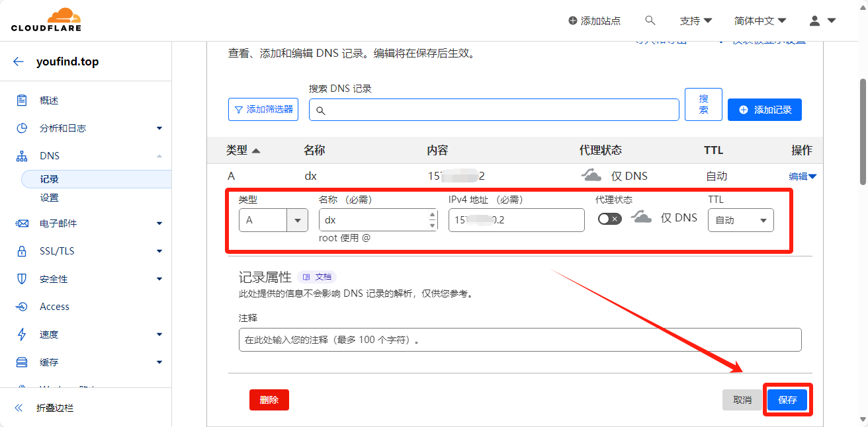Click the blue 保存 button
The image size is (868, 427).
787,400
